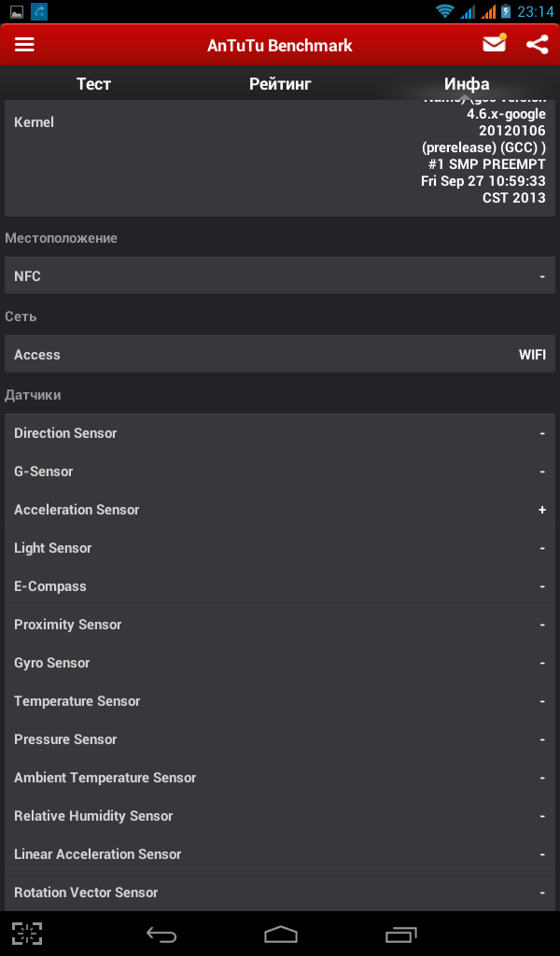560x956 pixels.
Task: Switch to the Тест tab
Action: [x=93, y=84]
